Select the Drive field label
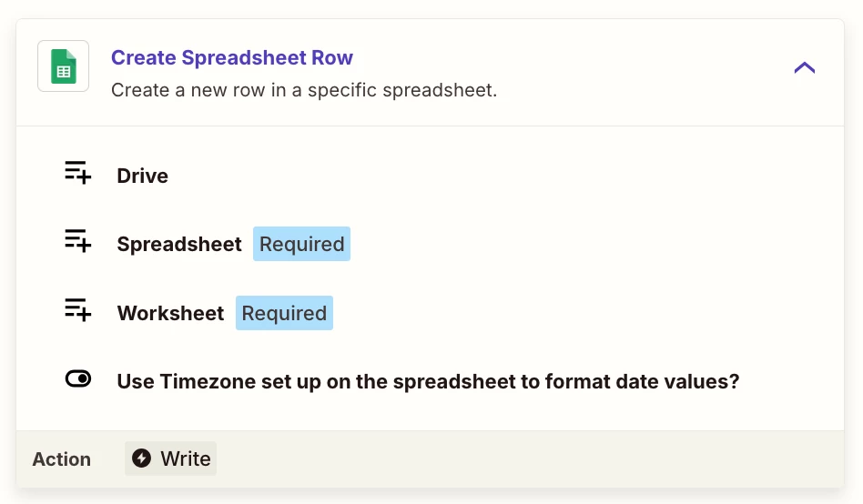This screenshot has height=504, width=863. (142, 176)
